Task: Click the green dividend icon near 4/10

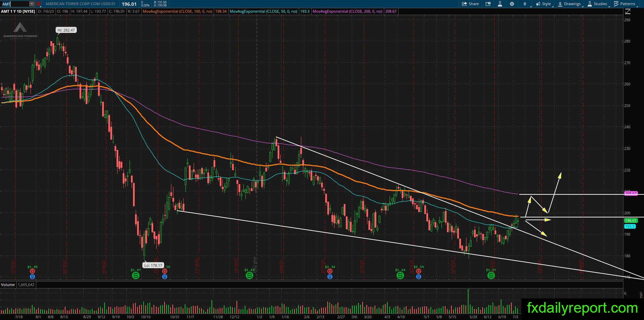Action: (x=400, y=275)
